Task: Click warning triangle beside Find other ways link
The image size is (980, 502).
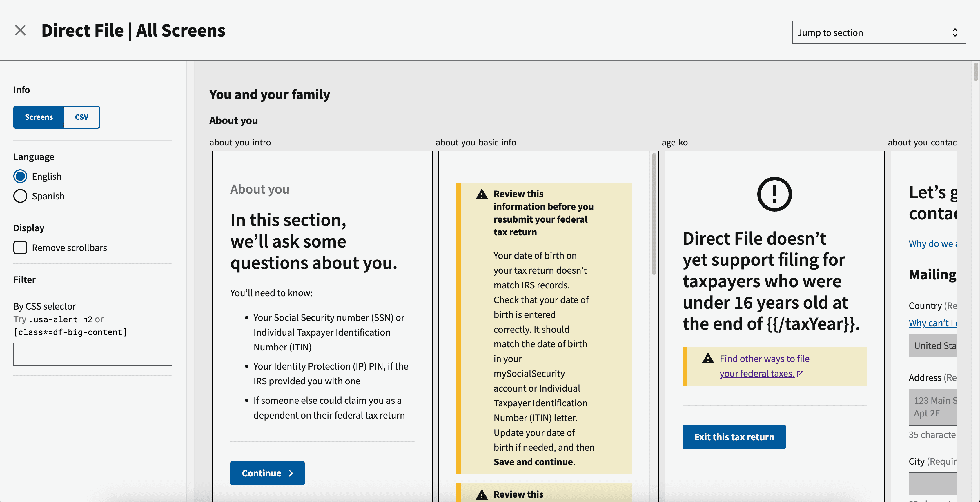Action: [708, 358]
